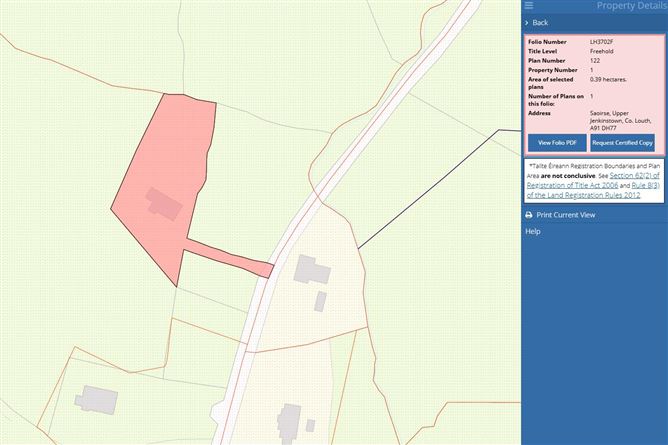Click 'Area of selected plans' label

(x=550, y=83)
